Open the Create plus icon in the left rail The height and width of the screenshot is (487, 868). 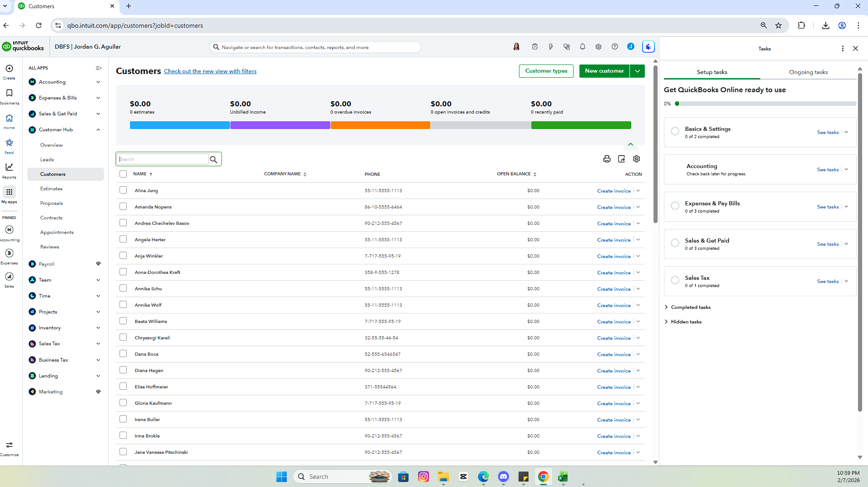pyautogui.click(x=9, y=69)
